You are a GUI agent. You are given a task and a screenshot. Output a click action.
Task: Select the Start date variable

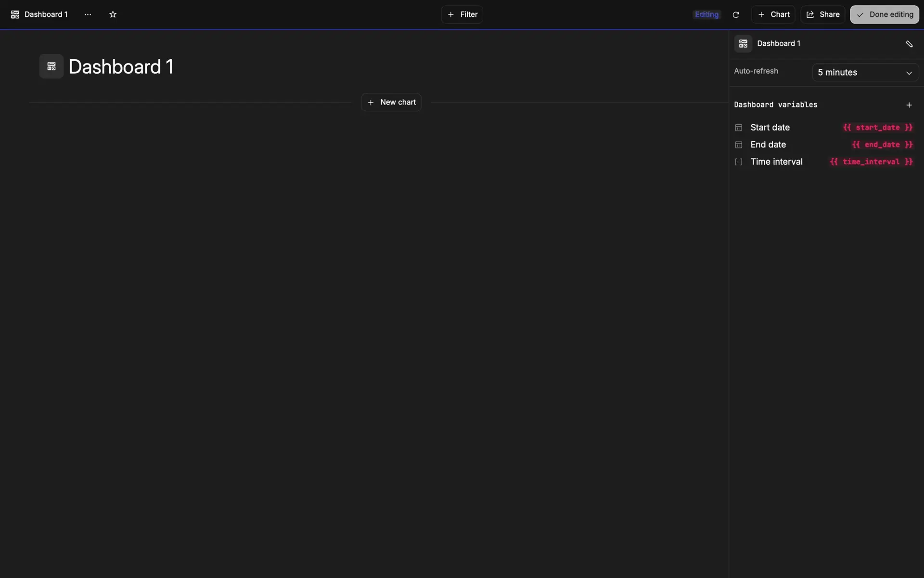point(770,128)
